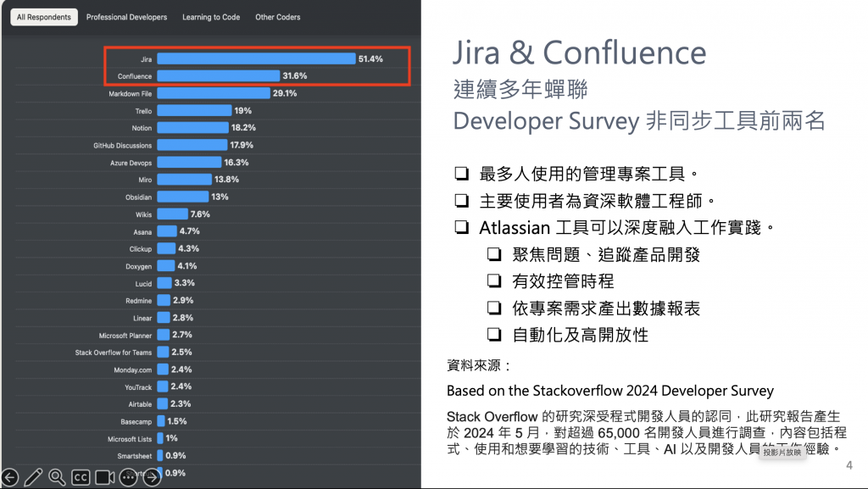Image resolution: width=868 pixels, height=489 pixels.
Task: Click the Atlassian 工具可以深度融入工作實踐 bullet
Action: (x=627, y=227)
